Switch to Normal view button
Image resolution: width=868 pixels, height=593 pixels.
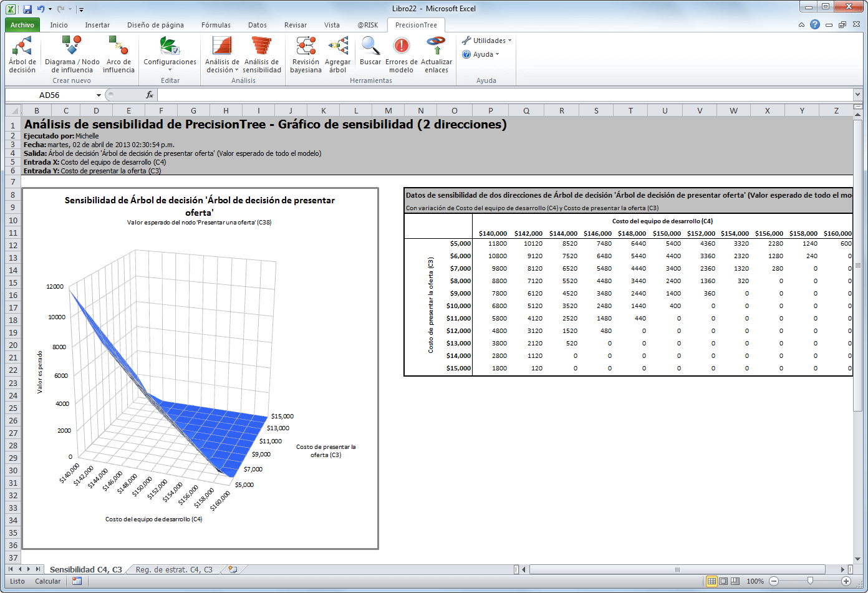(x=711, y=581)
